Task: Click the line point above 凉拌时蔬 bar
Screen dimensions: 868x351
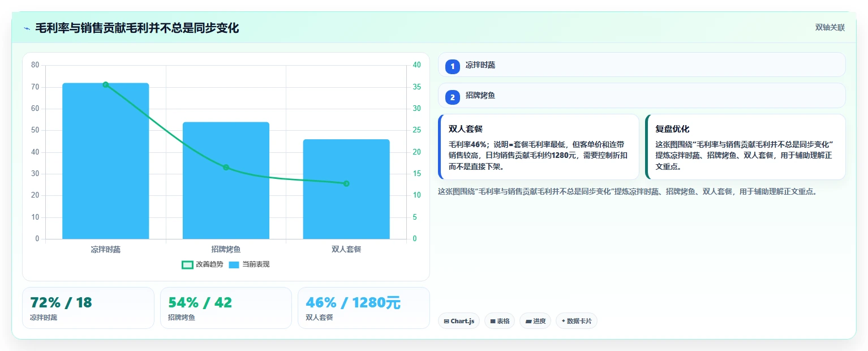Action: (106, 85)
